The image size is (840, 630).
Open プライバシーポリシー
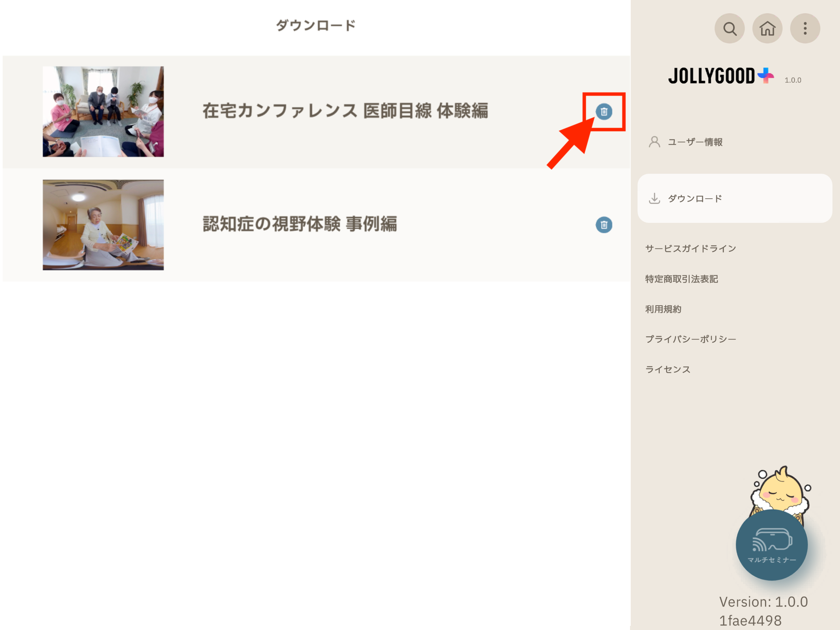(x=690, y=339)
